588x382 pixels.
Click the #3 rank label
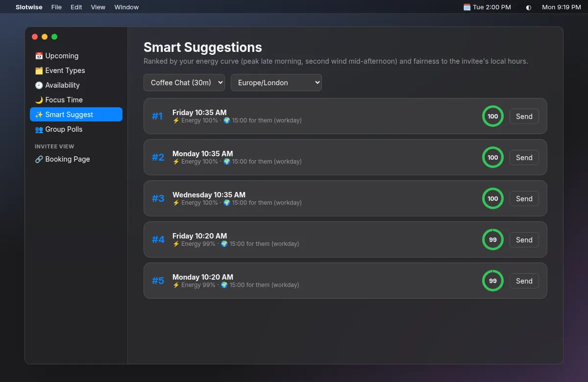tap(158, 199)
